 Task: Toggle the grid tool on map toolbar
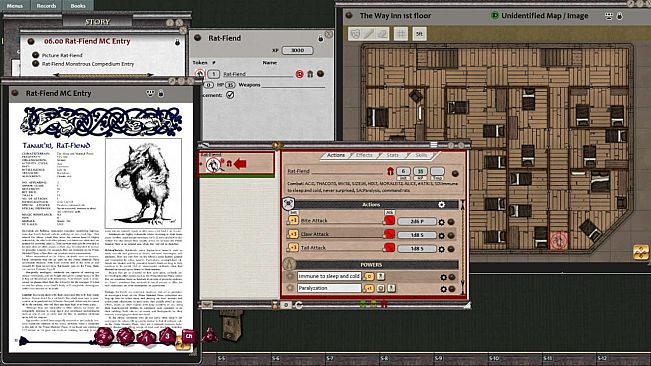pyautogui.click(x=401, y=34)
